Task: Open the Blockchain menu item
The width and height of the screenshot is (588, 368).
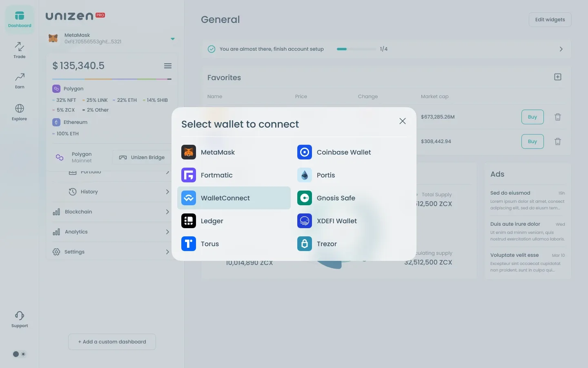Action: (x=111, y=212)
